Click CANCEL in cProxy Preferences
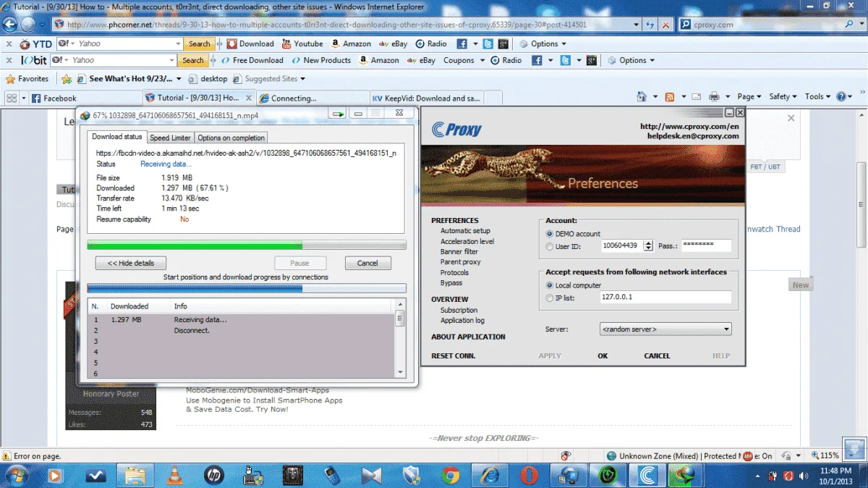The image size is (868, 488). (657, 356)
